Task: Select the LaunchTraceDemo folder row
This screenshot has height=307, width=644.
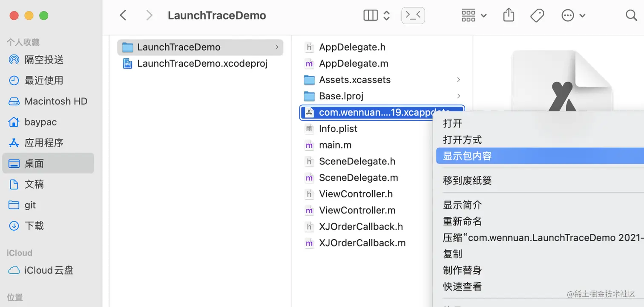Action: click(x=200, y=47)
